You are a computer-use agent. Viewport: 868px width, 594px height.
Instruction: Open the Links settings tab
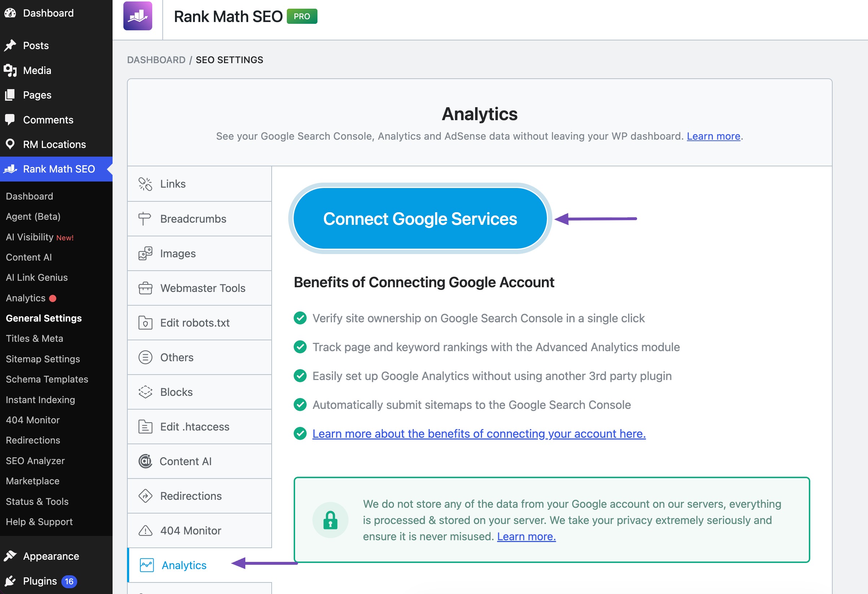click(200, 184)
